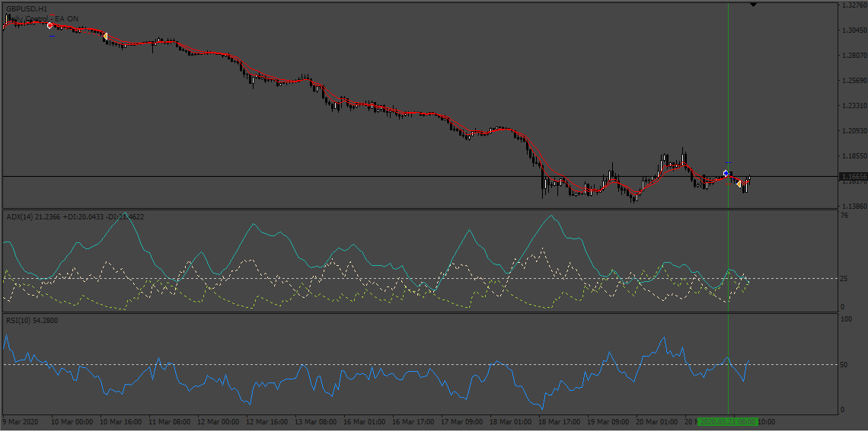The height and width of the screenshot is (432, 868).
Task: Click the orange close-trade triangle near the last candles
Action: [x=739, y=184]
